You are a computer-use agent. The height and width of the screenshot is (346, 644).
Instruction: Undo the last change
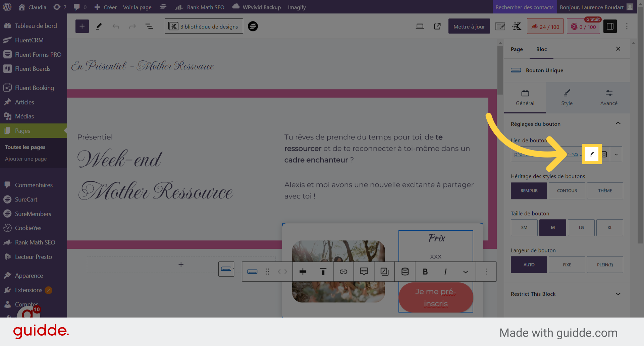pos(116,26)
